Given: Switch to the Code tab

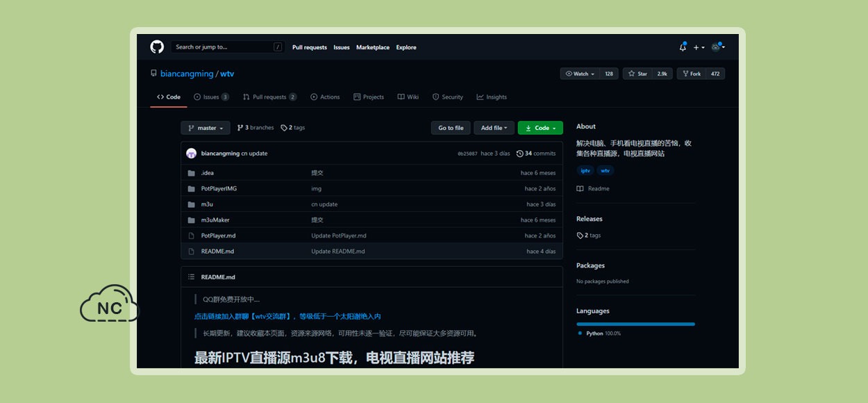Looking at the screenshot, I should click(169, 97).
